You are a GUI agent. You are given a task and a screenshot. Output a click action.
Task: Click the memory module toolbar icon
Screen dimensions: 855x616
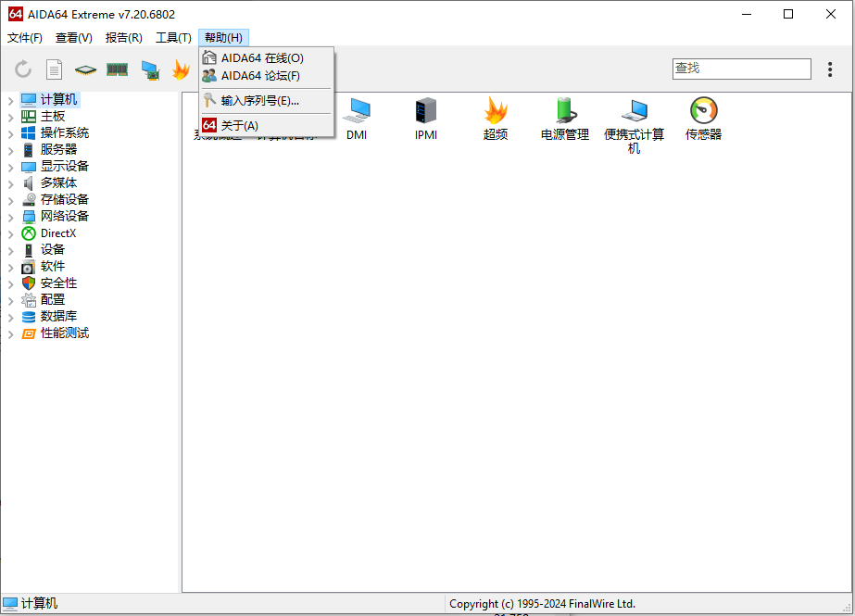[x=118, y=69]
